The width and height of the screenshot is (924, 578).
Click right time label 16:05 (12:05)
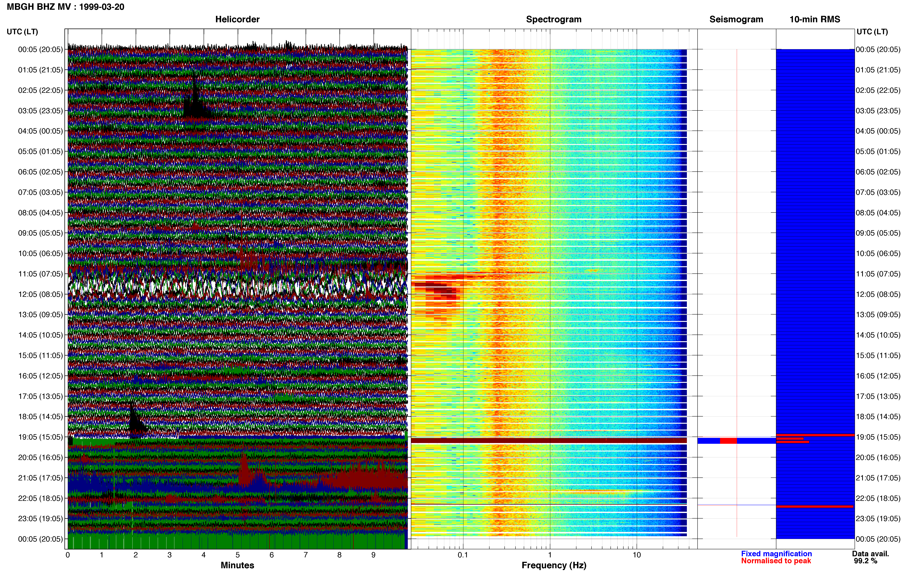click(878, 376)
